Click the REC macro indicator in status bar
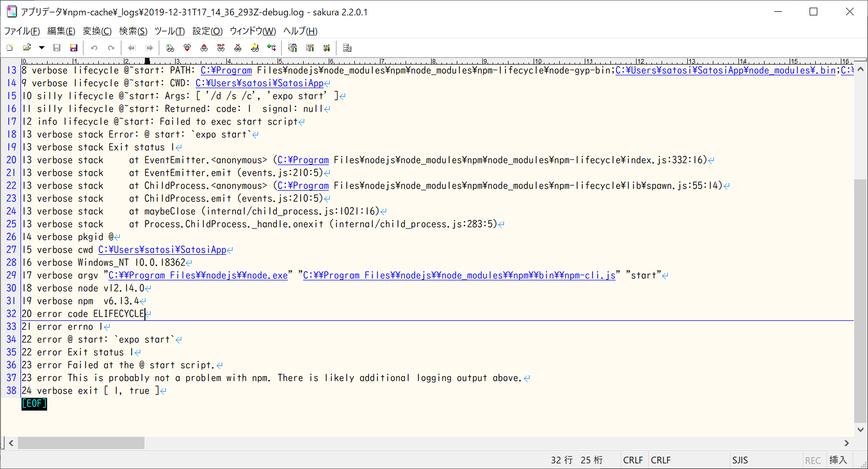 point(813,460)
